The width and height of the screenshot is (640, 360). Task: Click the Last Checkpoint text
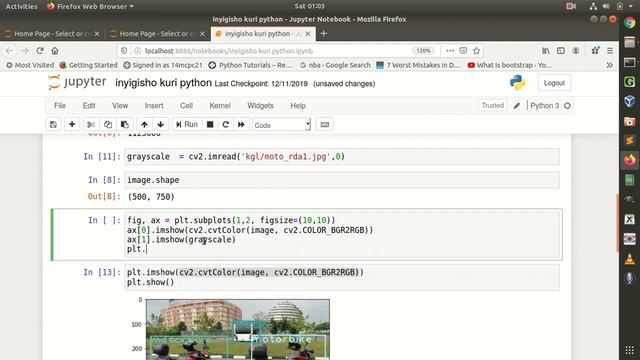261,84
